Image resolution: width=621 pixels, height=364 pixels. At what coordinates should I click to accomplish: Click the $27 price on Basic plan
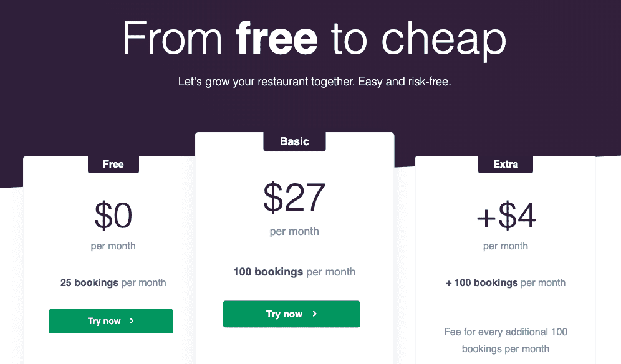[294, 197]
